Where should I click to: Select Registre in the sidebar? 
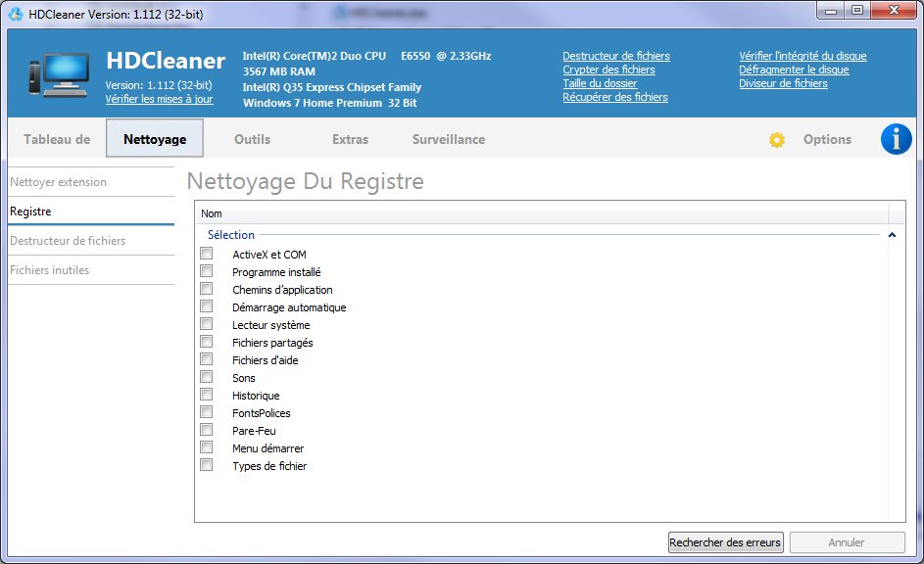click(x=91, y=211)
